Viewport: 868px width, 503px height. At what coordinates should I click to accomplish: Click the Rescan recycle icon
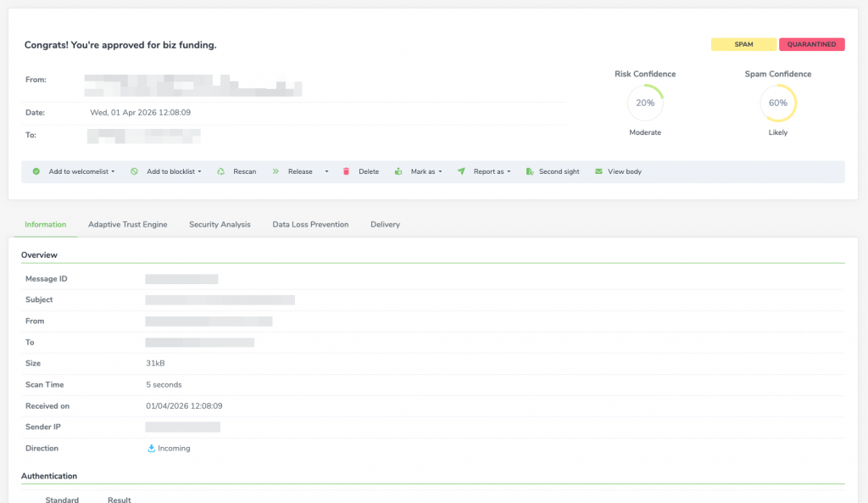pos(221,171)
